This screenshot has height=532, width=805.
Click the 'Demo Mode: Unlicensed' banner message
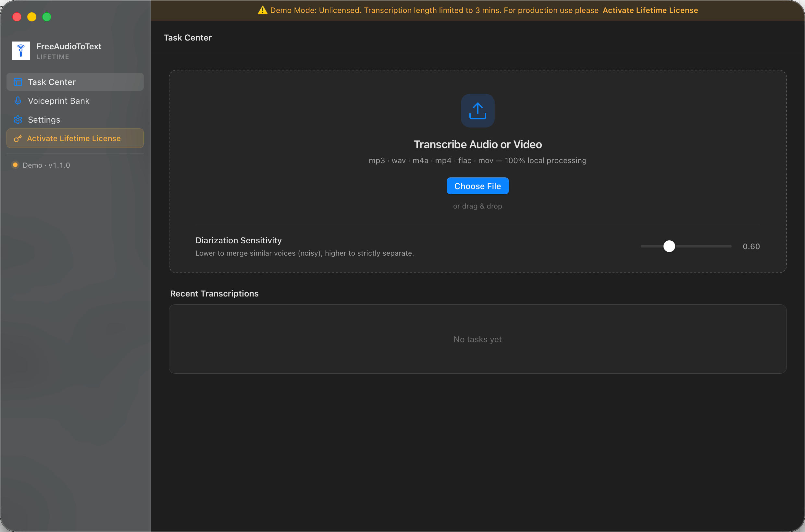tap(434, 10)
